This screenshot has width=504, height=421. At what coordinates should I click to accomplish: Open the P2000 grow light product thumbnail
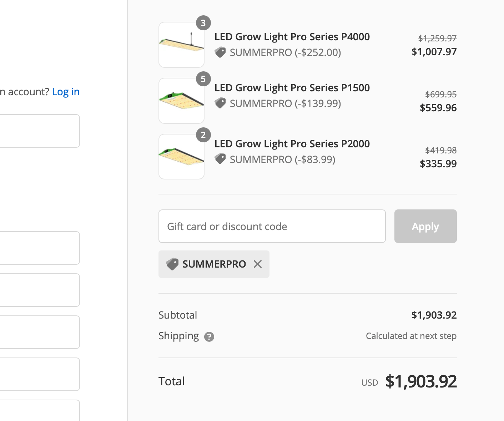[x=181, y=157]
